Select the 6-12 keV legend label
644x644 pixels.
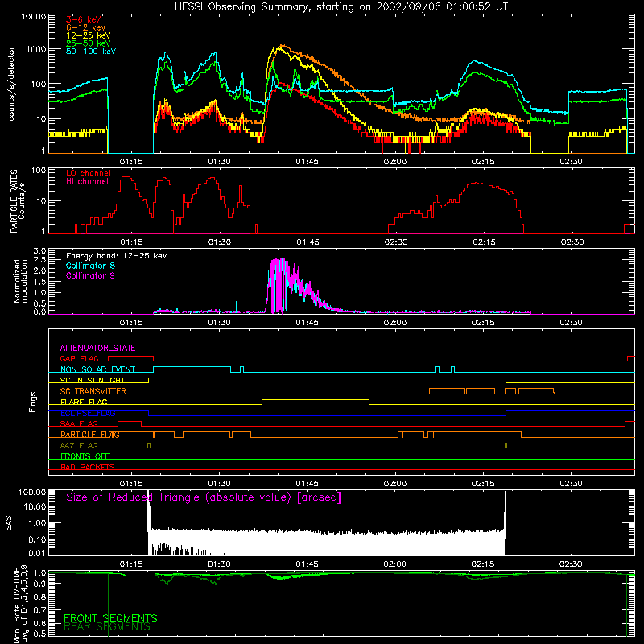[86, 27]
